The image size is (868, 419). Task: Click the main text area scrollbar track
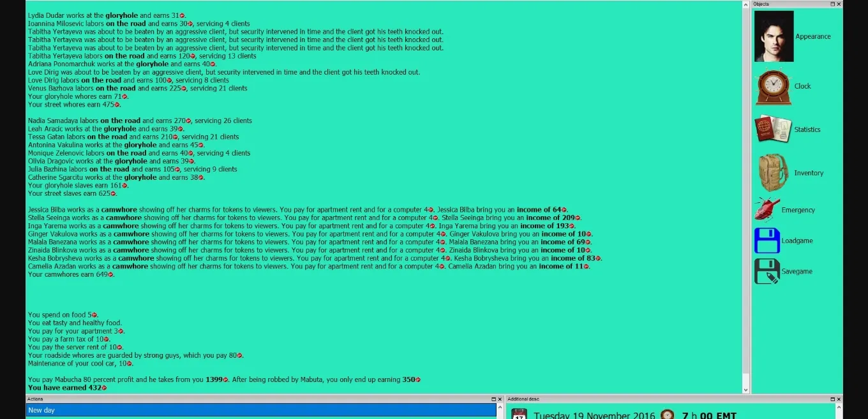(x=745, y=191)
